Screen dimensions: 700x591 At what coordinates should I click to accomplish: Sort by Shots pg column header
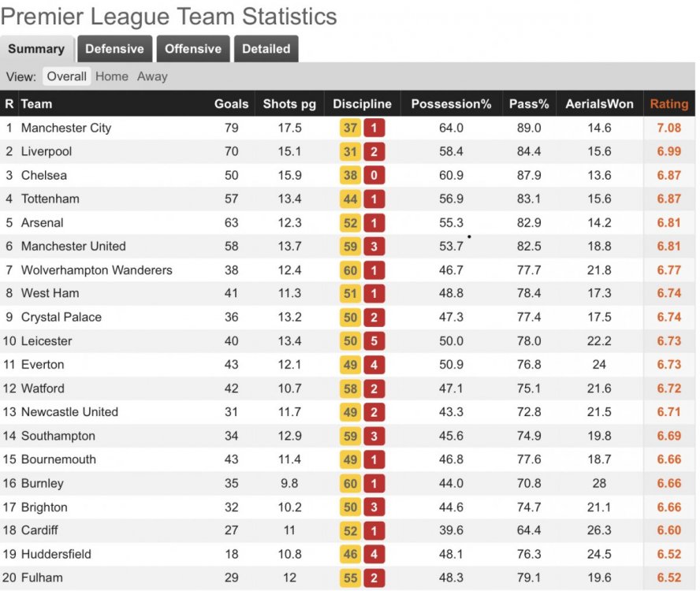coord(289,104)
